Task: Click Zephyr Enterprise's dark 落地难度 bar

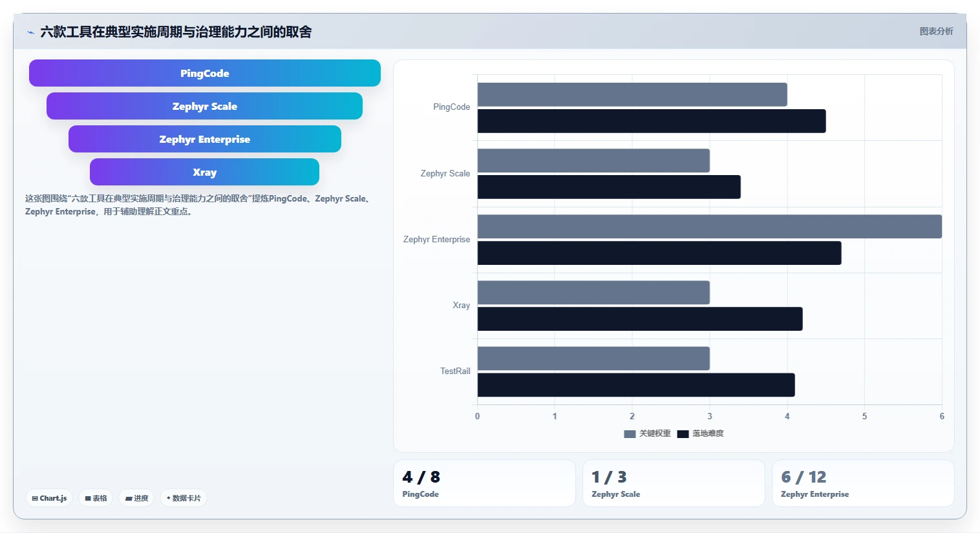Action: [659, 253]
